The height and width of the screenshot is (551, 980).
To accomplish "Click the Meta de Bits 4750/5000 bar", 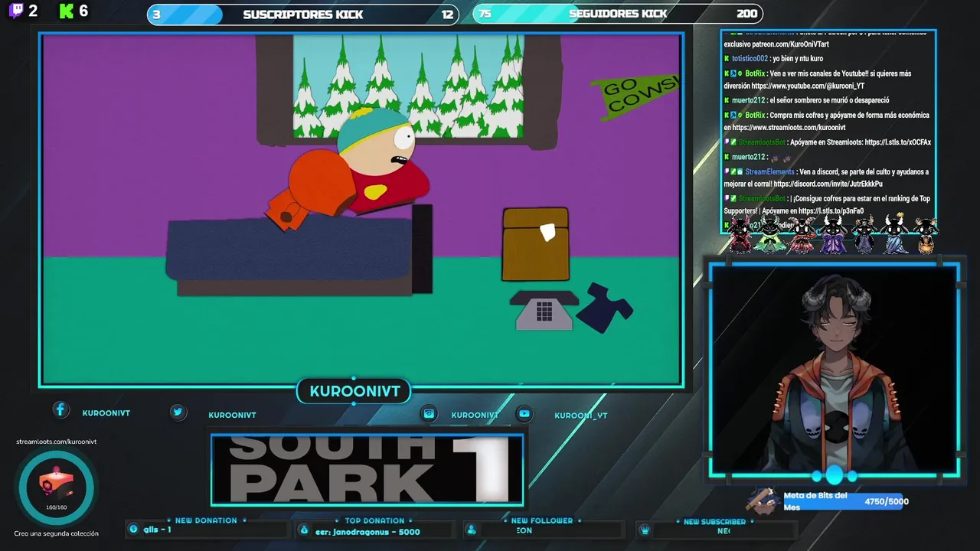I will [x=846, y=501].
